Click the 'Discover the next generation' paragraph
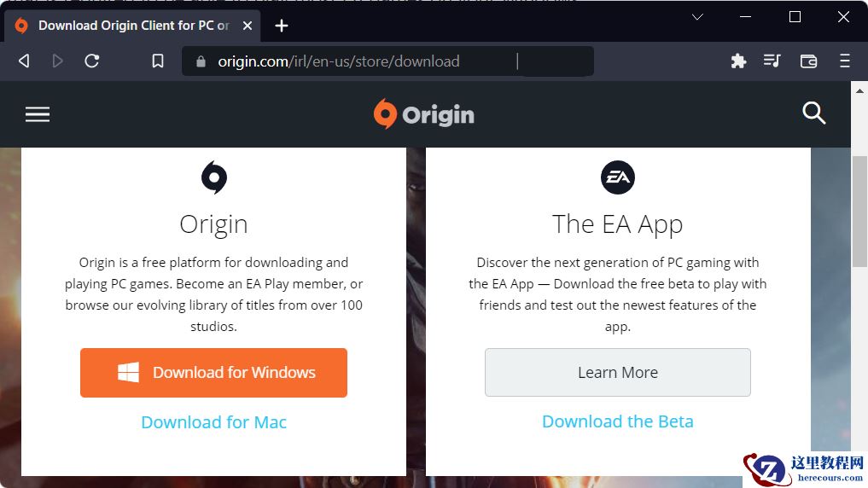 (x=618, y=294)
